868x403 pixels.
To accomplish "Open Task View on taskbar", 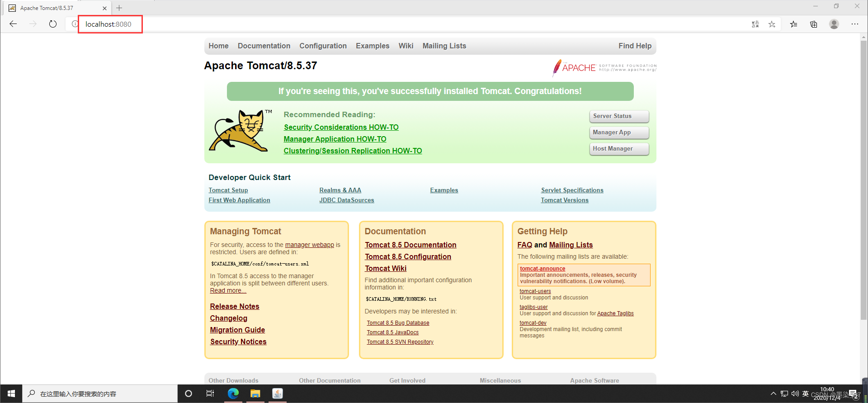I will pyautogui.click(x=210, y=394).
